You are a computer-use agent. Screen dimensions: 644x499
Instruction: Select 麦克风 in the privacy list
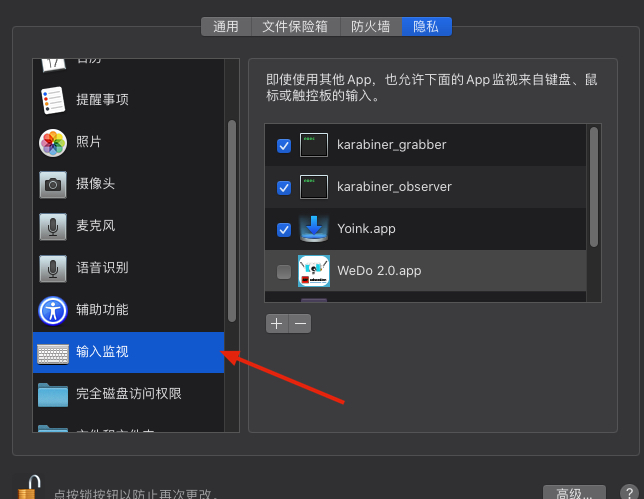point(129,227)
